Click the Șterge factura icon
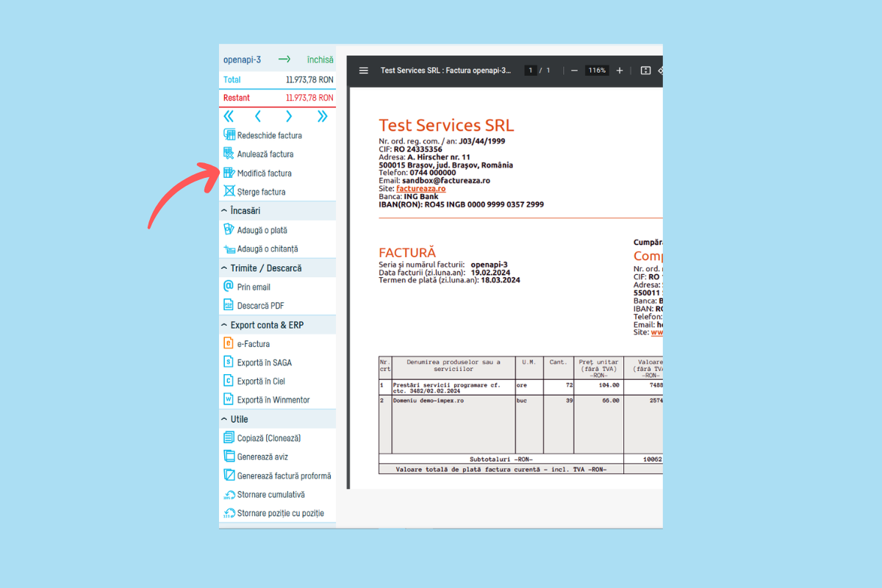The height and width of the screenshot is (588, 882). (x=229, y=192)
